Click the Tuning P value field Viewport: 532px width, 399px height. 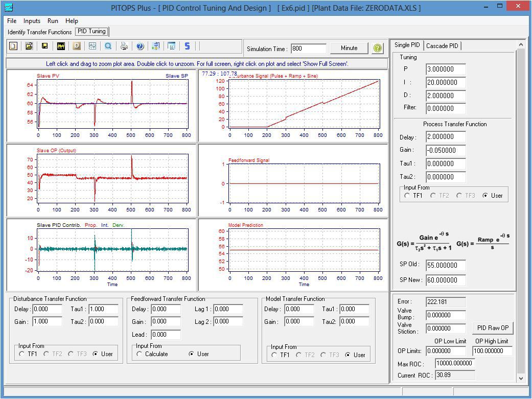[446, 69]
